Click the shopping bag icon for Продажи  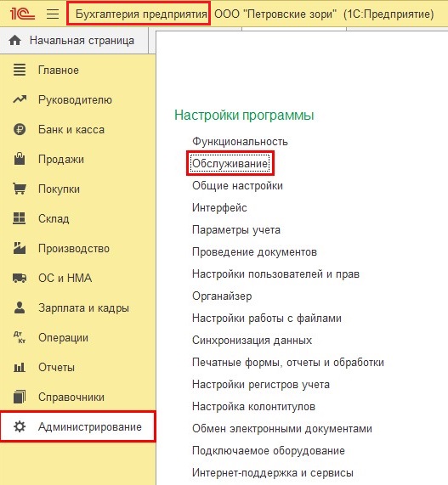tap(20, 159)
